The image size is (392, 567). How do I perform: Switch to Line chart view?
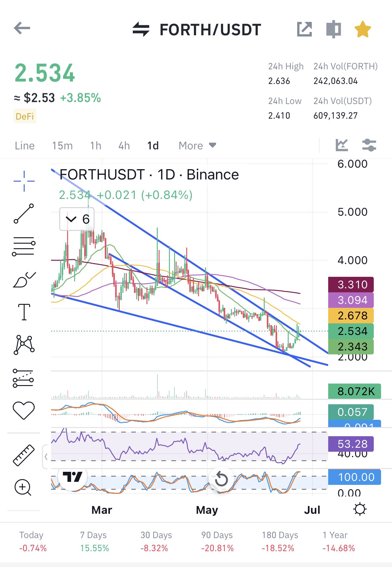(x=25, y=146)
